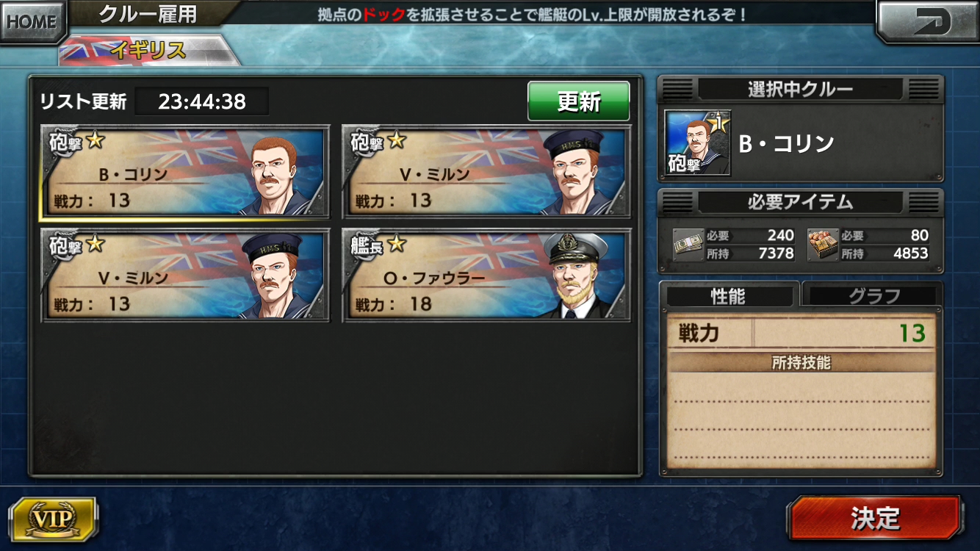980x551 pixels.
Task: Select the O・ファウラー captain card
Action: 487,275
